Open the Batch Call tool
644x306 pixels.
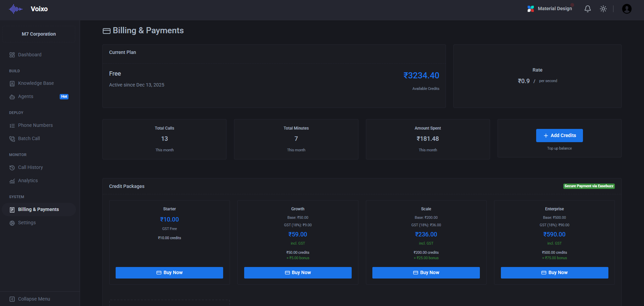pyautogui.click(x=28, y=138)
